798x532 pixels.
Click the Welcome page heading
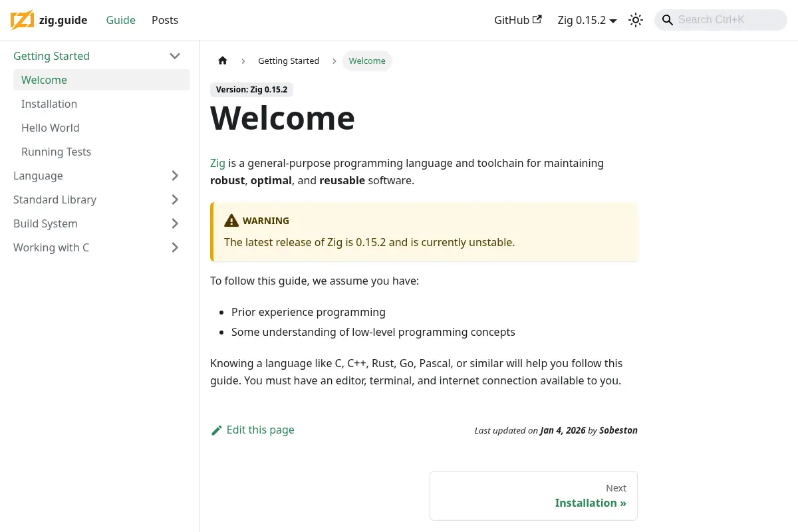283,118
